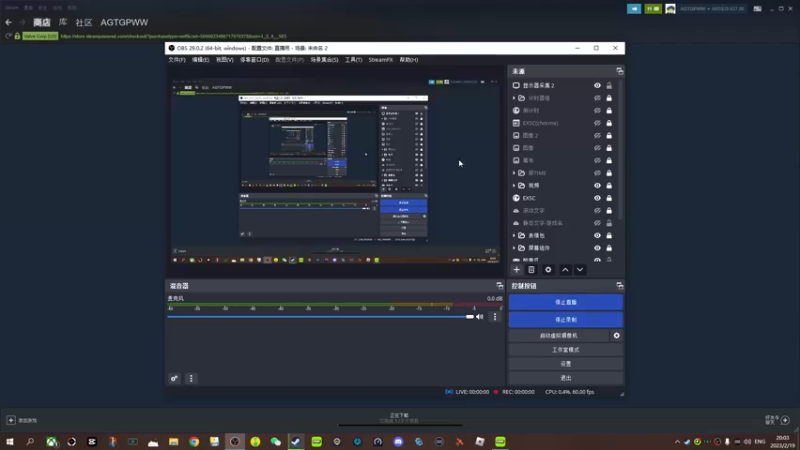Viewport: 800px width, 450px height.
Task: Add a new source with plus icon
Action: (x=516, y=270)
